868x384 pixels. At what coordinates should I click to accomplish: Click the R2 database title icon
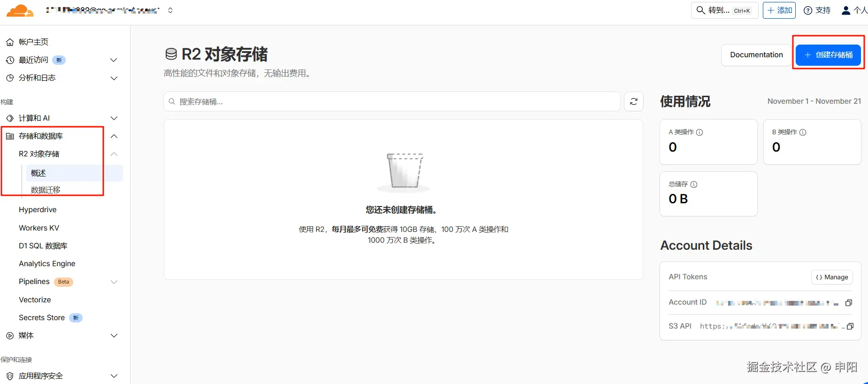[171, 54]
